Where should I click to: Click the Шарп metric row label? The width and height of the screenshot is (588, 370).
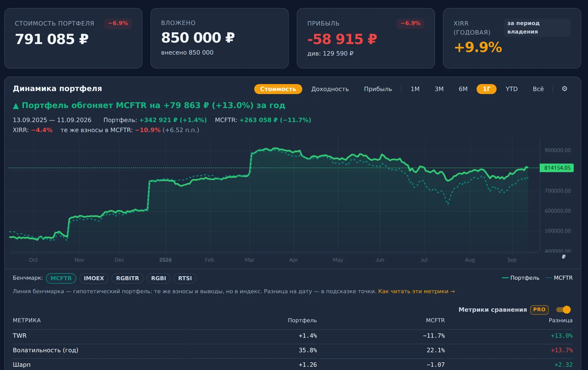point(22,365)
